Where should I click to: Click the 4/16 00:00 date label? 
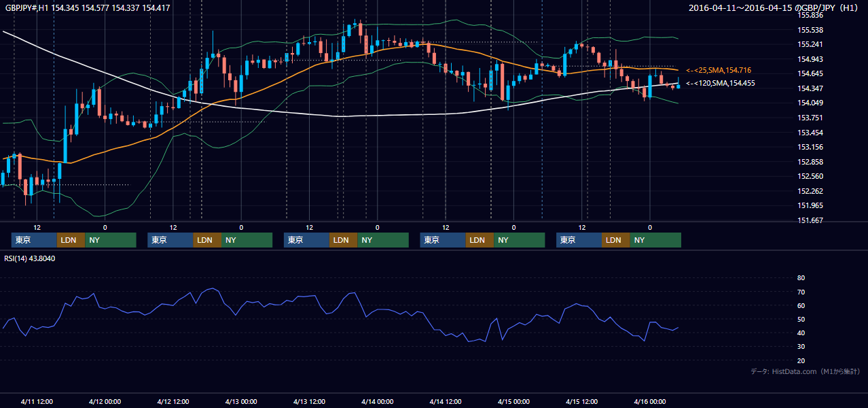(650, 402)
